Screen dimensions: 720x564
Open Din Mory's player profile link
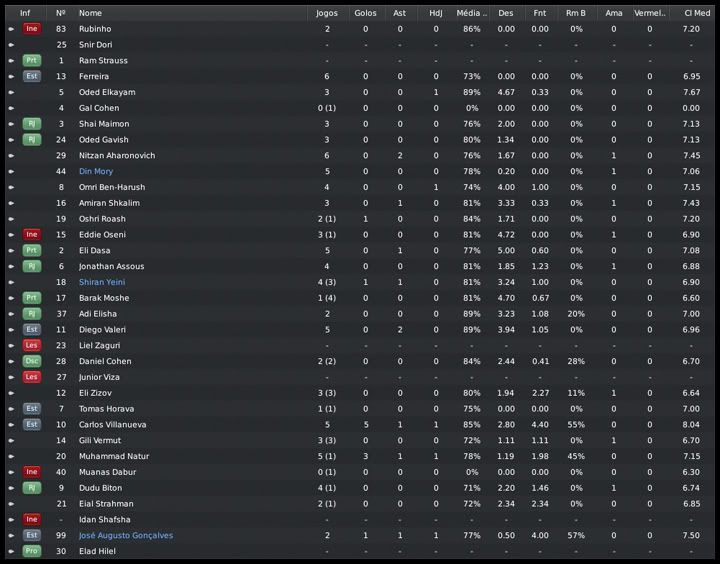pyautogui.click(x=96, y=172)
